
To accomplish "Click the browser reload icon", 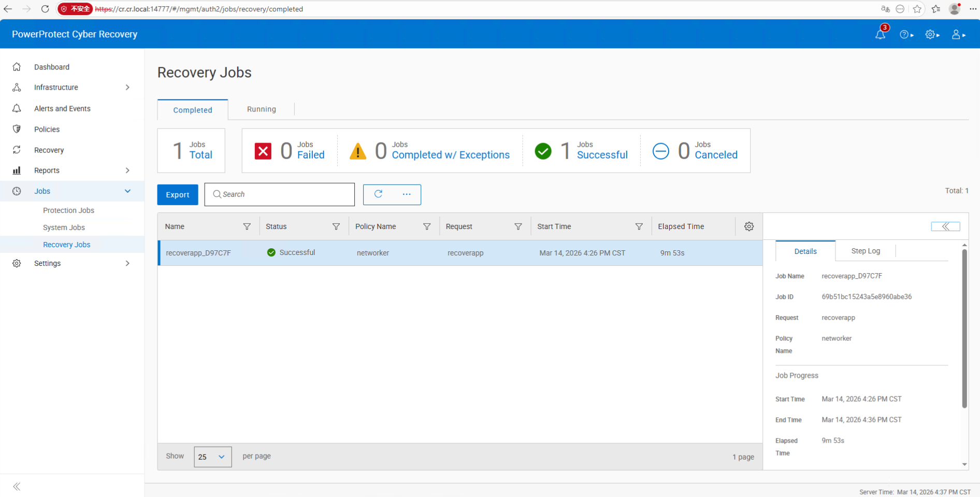I will click(x=45, y=9).
